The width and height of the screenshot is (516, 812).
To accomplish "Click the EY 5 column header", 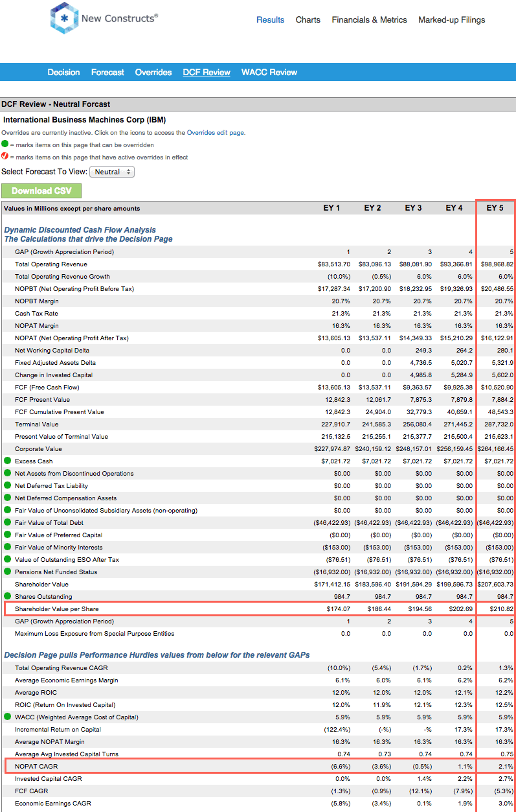I will 495,208.
